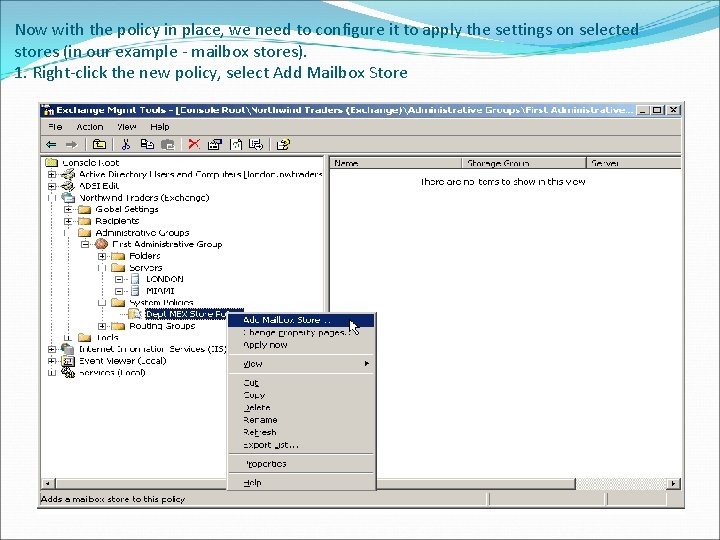The width and height of the screenshot is (720, 540).
Task: Open Properties from the context menu
Action: 302,464
